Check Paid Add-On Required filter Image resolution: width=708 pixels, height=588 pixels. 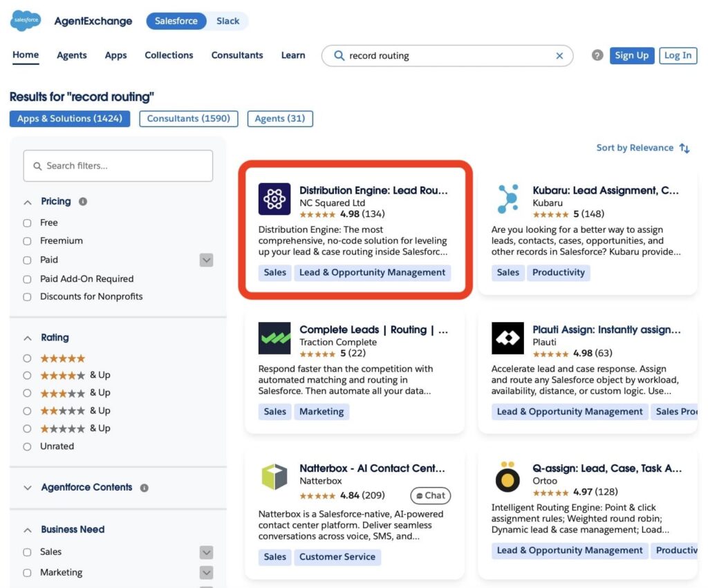[27, 279]
